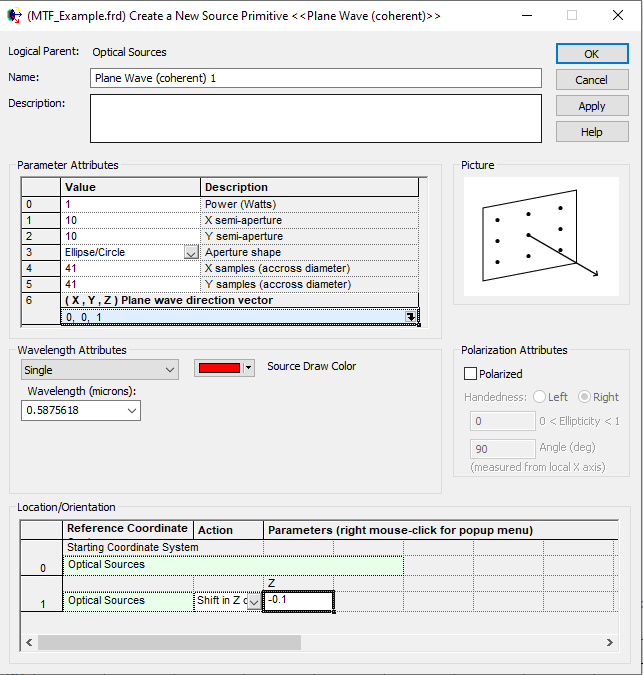Viewport: 643px width, 675px height.
Task: Open the color swatch dropdown arrow
Action: coord(249,368)
